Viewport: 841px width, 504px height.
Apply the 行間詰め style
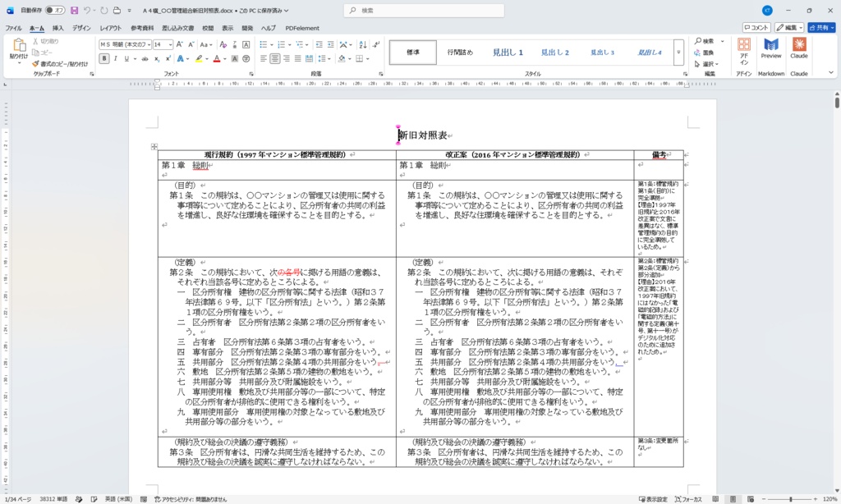[460, 53]
